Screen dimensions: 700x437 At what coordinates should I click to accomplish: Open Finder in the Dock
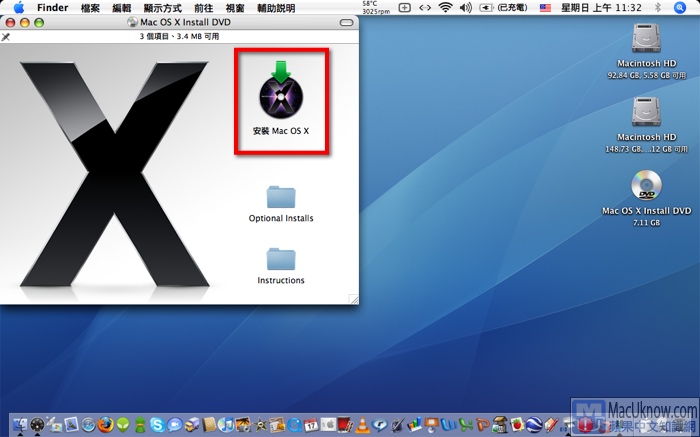coord(20,425)
